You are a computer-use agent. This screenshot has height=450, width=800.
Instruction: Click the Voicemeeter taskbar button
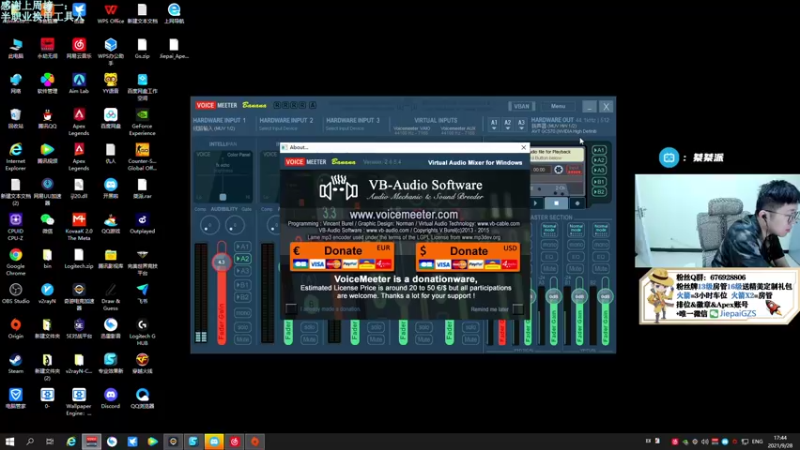tap(91, 441)
